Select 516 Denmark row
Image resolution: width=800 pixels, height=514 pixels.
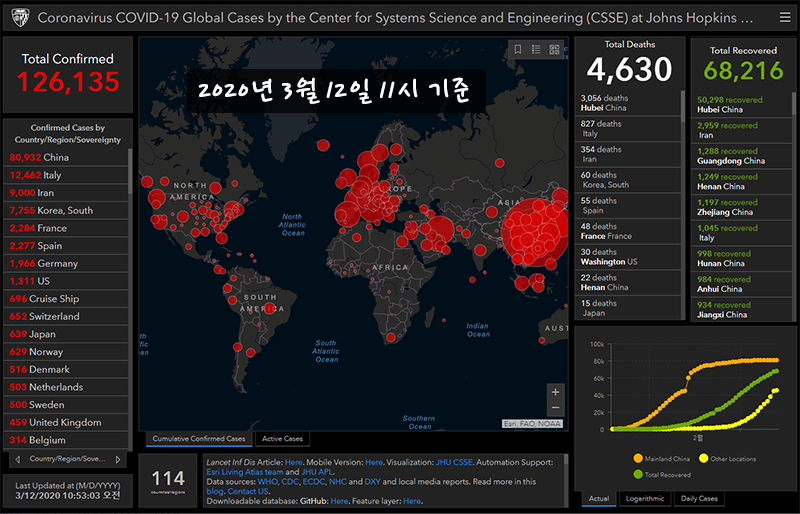66,370
